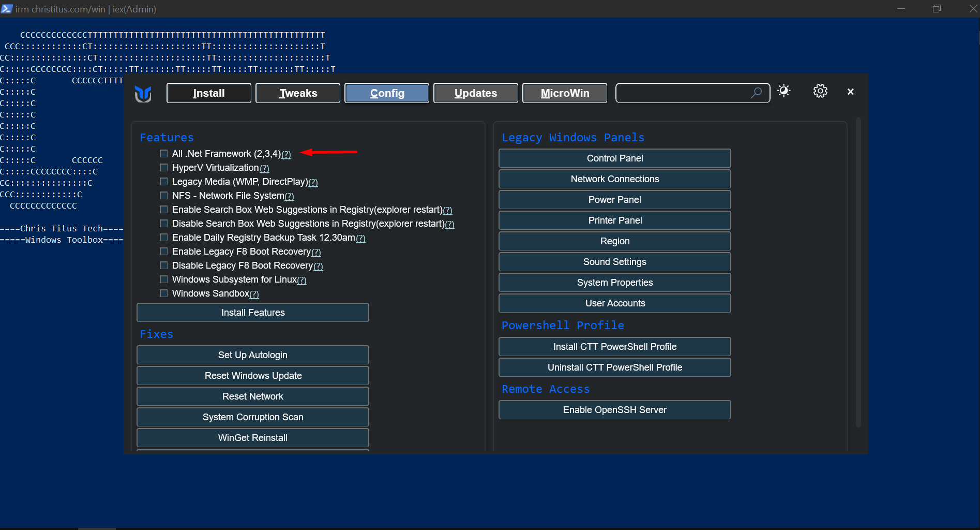Open Control Panel
980x530 pixels.
(615, 158)
